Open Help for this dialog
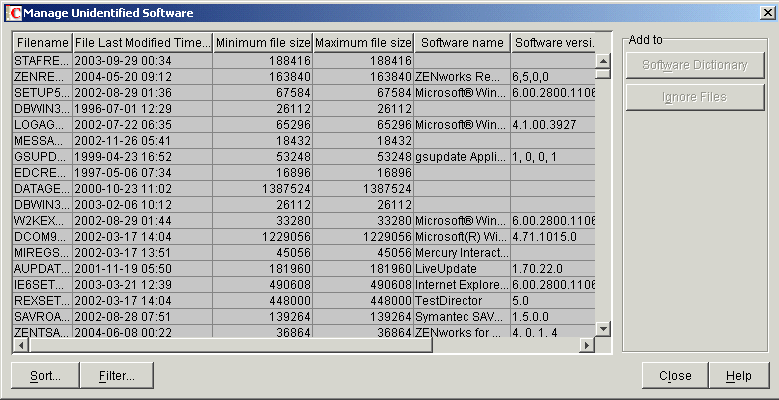Viewport: 779px width, 400px height. click(x=739, y=376)
